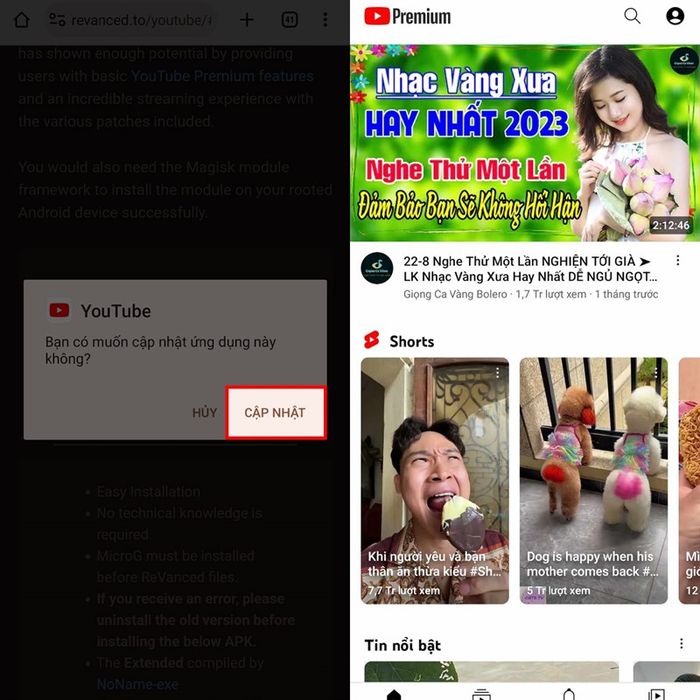The width and height of the screenshot is (700, 700).
Task: Click "5 Tr lượt xem" view count
Action: pos(558,591)
